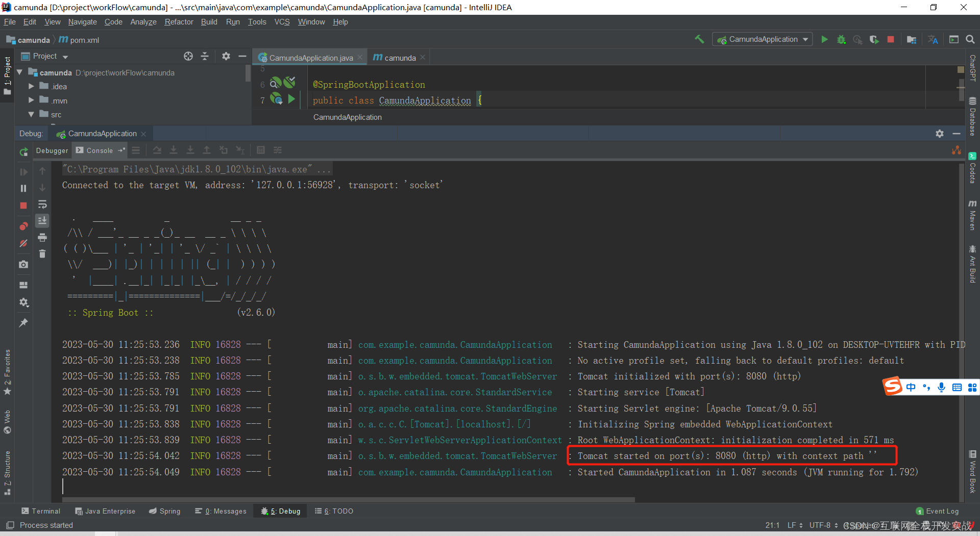This screenshot has height=536, width=980.
Task: Print the console output
Action: point(42,237)
